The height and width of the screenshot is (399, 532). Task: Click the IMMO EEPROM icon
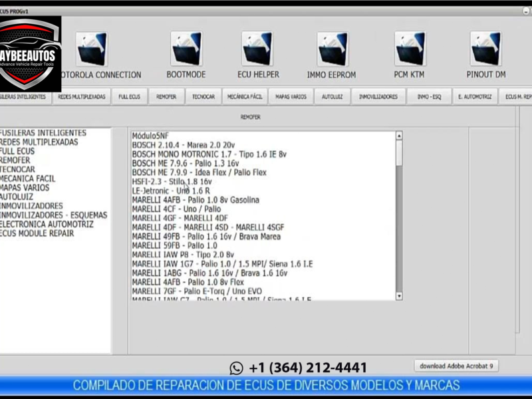pyautogui.click(x=332, y=49)
